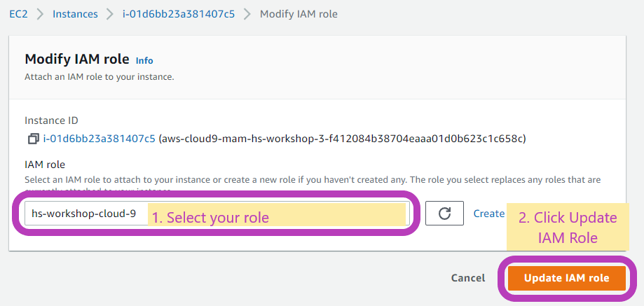Copy the instance ID using the copy icon
Viewport: 644px width, 306px height.
click(33, 139)
